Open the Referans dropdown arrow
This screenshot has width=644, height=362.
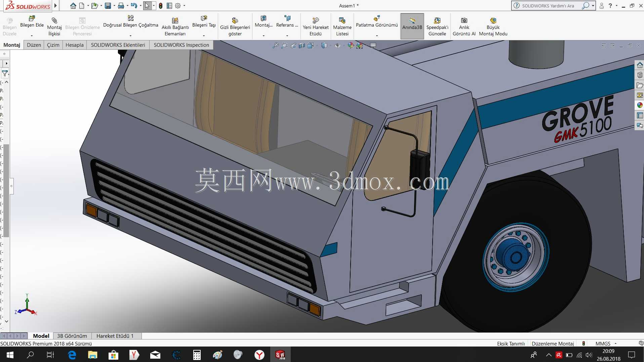coord(287,35)
